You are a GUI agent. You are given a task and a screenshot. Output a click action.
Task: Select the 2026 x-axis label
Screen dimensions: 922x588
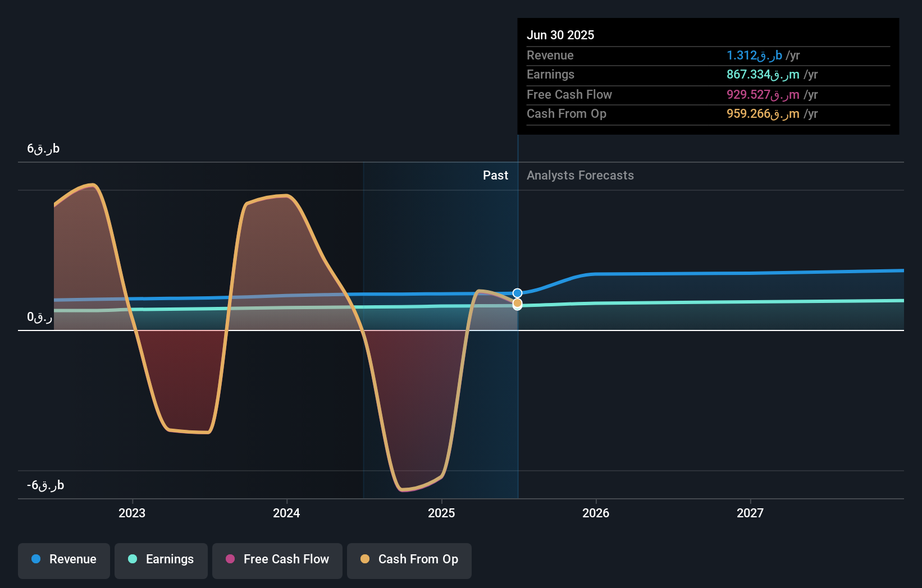[x=596, y=513]
